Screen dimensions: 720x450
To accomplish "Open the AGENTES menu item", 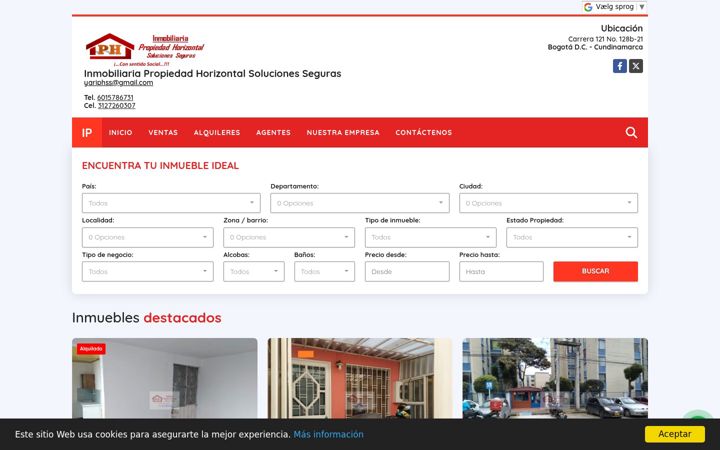I will pyautogui.click(x=273, y=133).
